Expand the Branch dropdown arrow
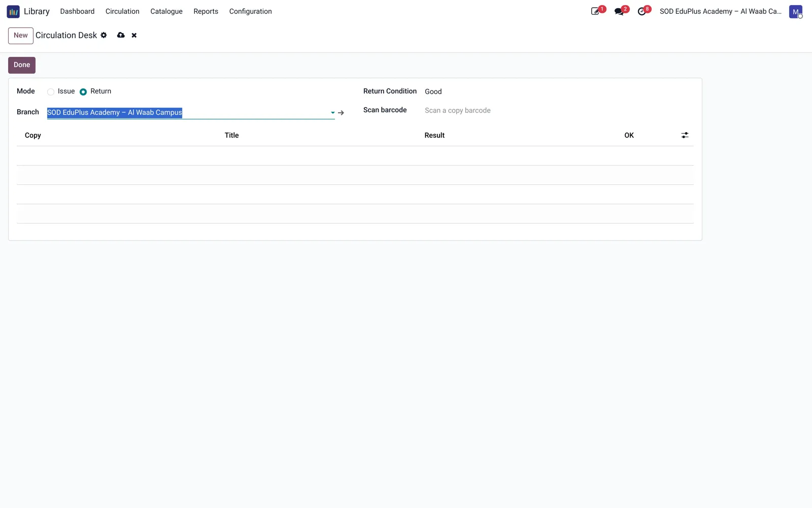This screenshot has width=812, height=508. [333, 113]
